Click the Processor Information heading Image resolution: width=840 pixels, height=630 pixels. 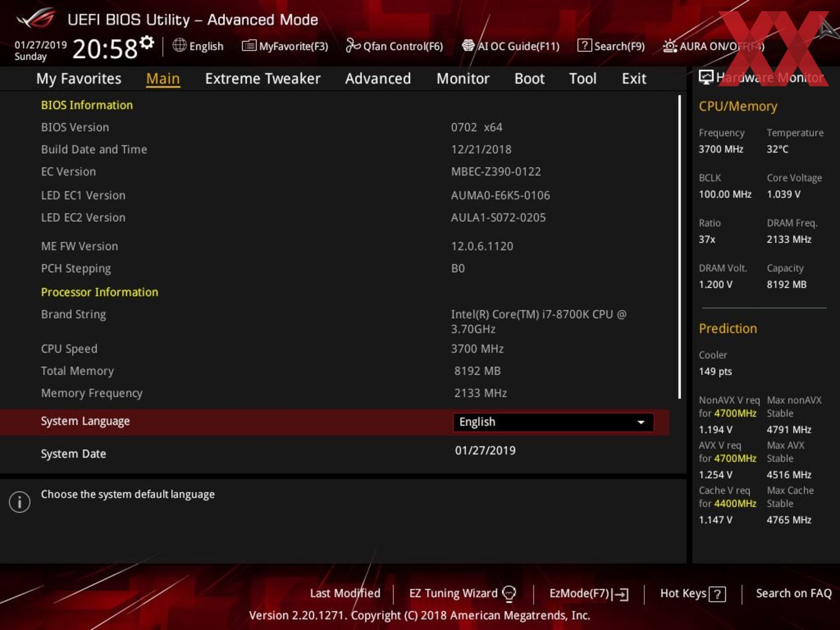pos(99,292)
